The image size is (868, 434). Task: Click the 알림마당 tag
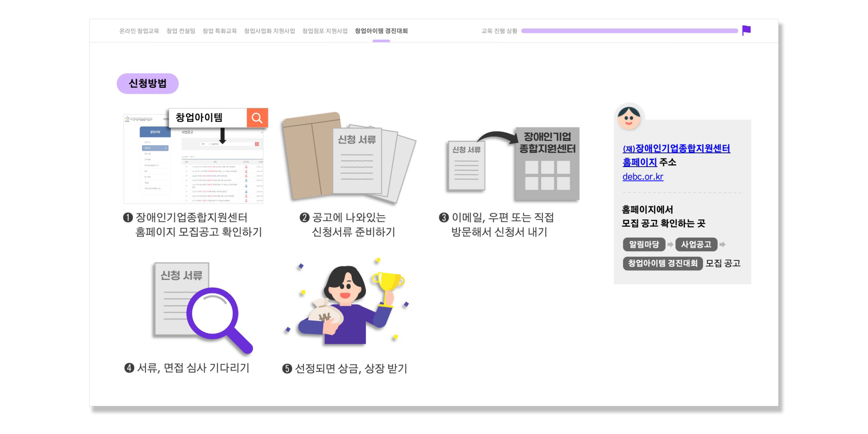(x=644, y=244)
